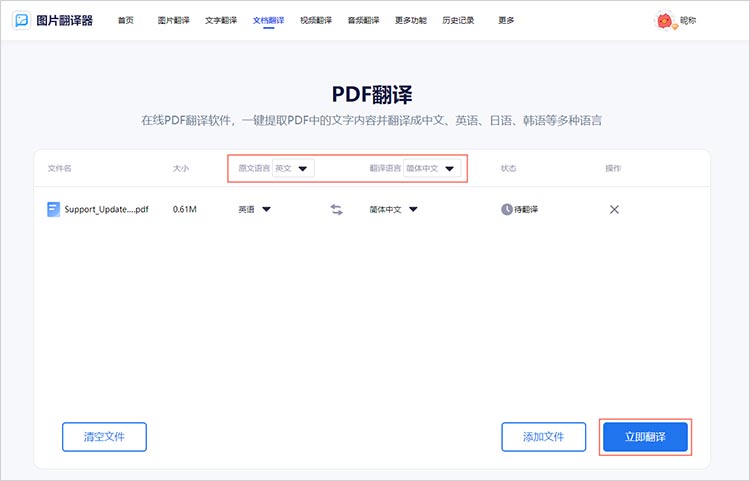The height and width of the screenshot is (481, 750).
Task: Go to the 首页 tab
Action: click(126, 21)
